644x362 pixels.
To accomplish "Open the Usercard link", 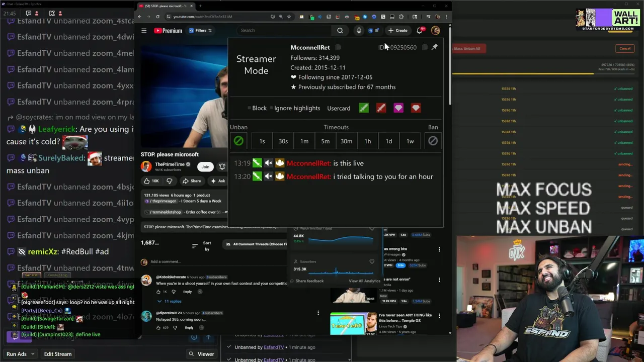I will [x=339, y=108].
